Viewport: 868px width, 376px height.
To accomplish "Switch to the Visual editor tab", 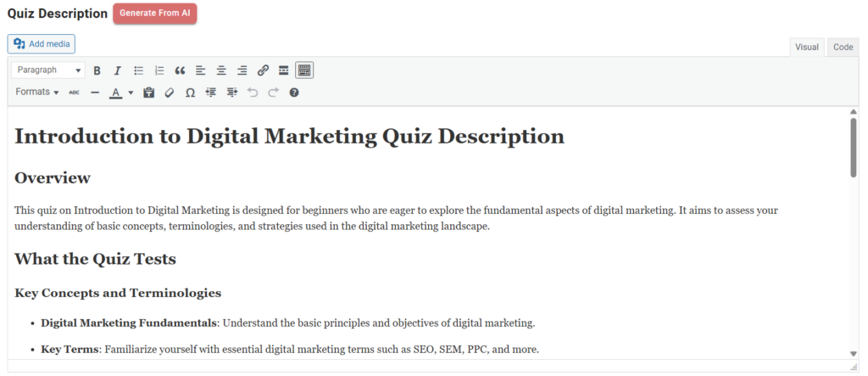I will [x=806, y=48].
